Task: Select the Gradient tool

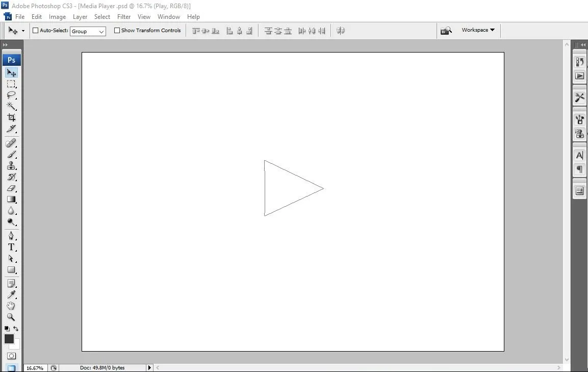Action: coord(11,200)
